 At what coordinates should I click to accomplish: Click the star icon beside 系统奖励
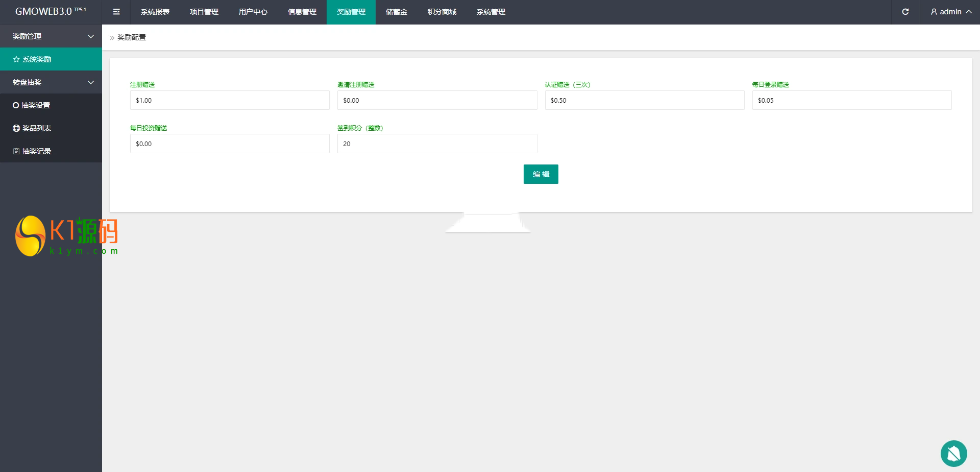click(x=16, y=59)
